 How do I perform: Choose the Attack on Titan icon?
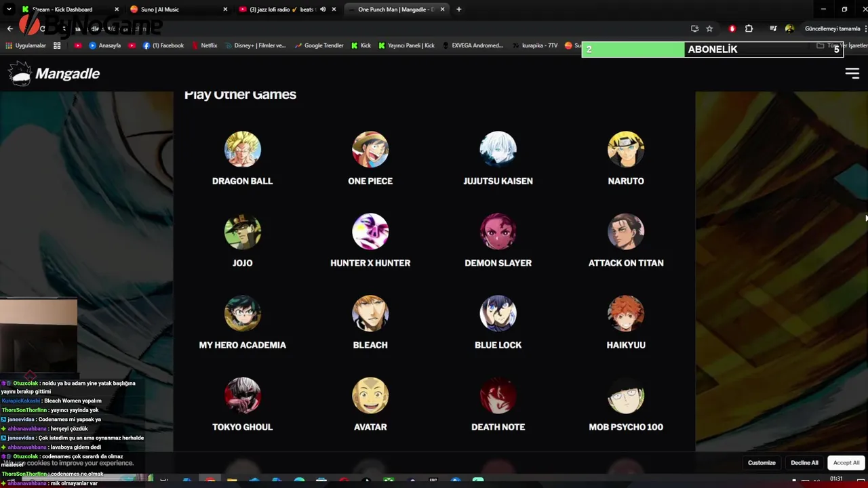(x=626, y=231)
